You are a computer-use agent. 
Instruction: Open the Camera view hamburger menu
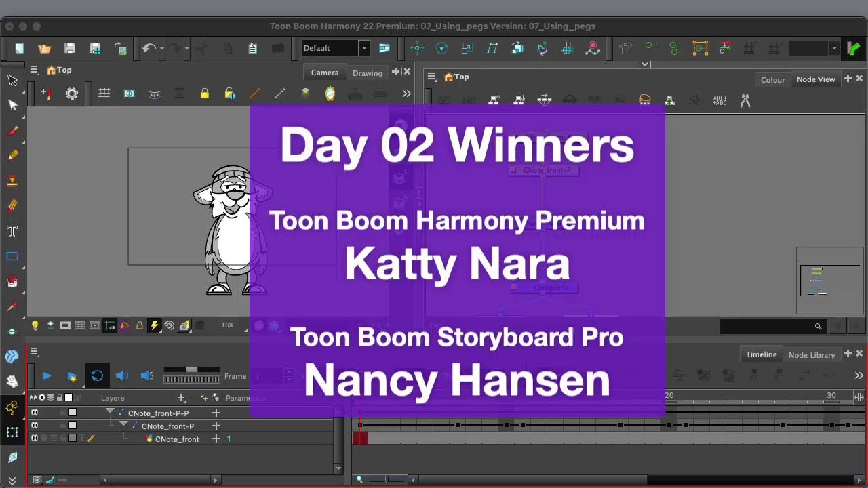click(35, 70)
